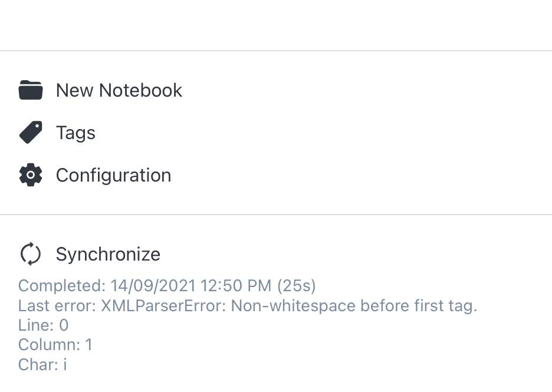Click the Synchronize section heading
The height and width of the screenshot is (392, 552).
coord(108,254)
